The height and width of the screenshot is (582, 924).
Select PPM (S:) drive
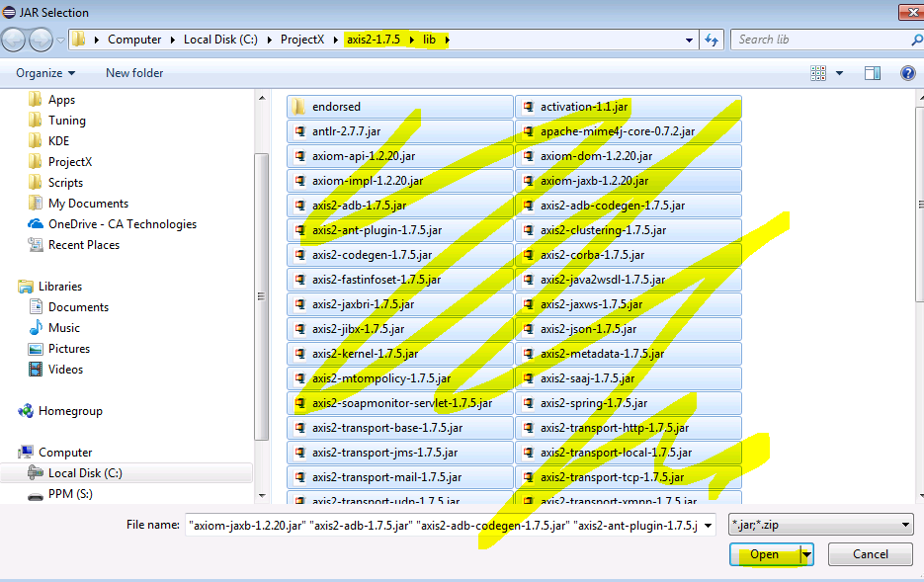70,494
